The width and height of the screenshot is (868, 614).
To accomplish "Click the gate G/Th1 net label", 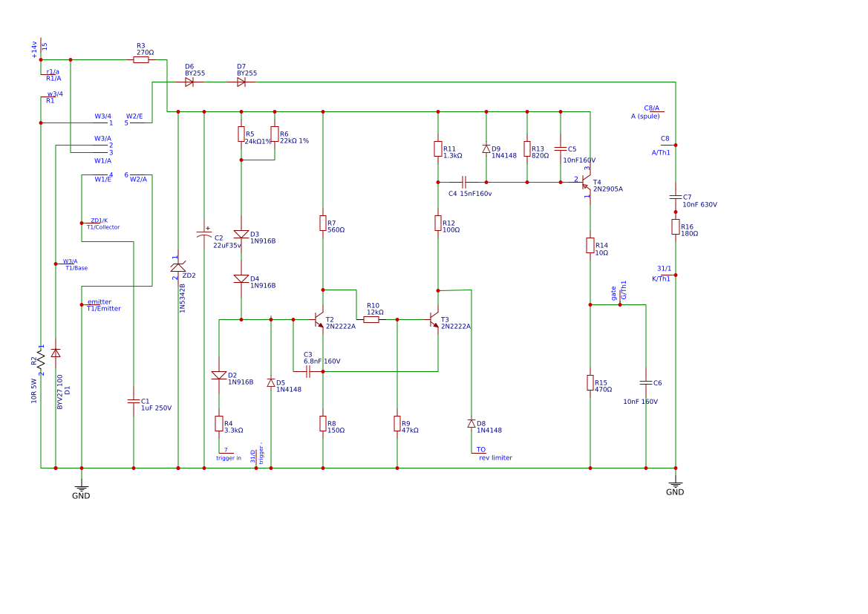I will coord(616,292).
